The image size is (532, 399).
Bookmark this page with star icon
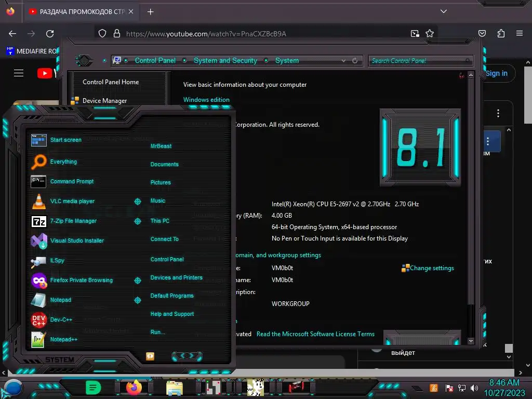(x=430, y=33)
